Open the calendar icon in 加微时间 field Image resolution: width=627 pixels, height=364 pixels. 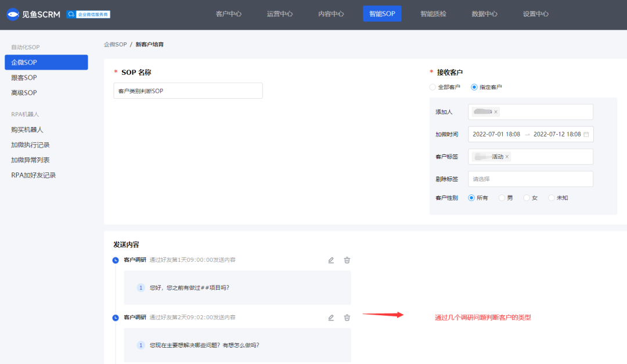click(x=587, y=134)
